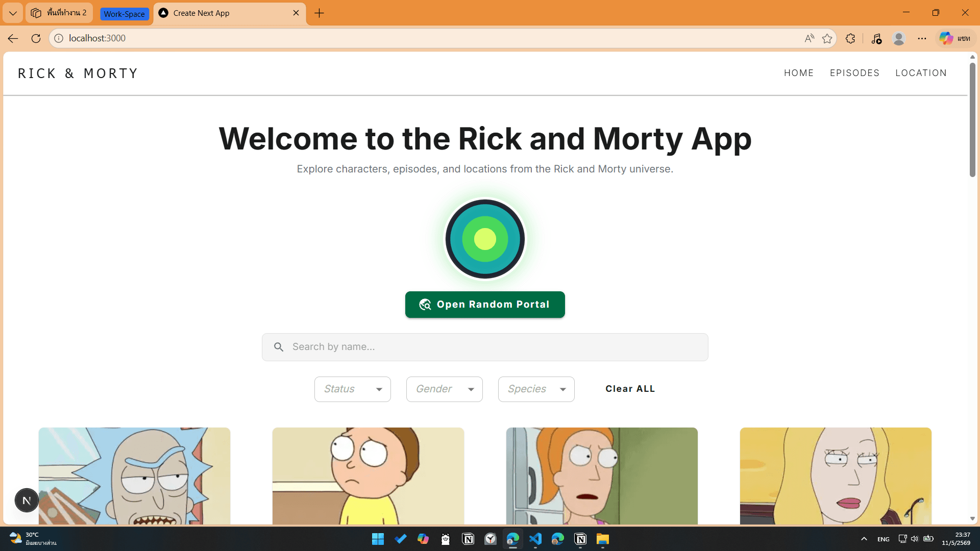This screenshot has height=551, width=980.
Task: Go to HOME in navigation
Action: pyautogui.click(x=799, y=73)
